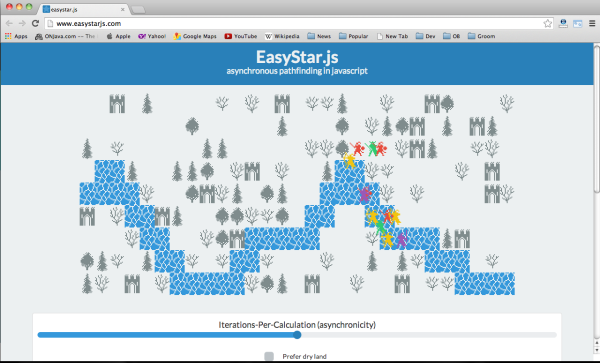Screen dimensions: 600x363
Task: Click the blue extension icon beside the menu
Action: tap(577, 24)
